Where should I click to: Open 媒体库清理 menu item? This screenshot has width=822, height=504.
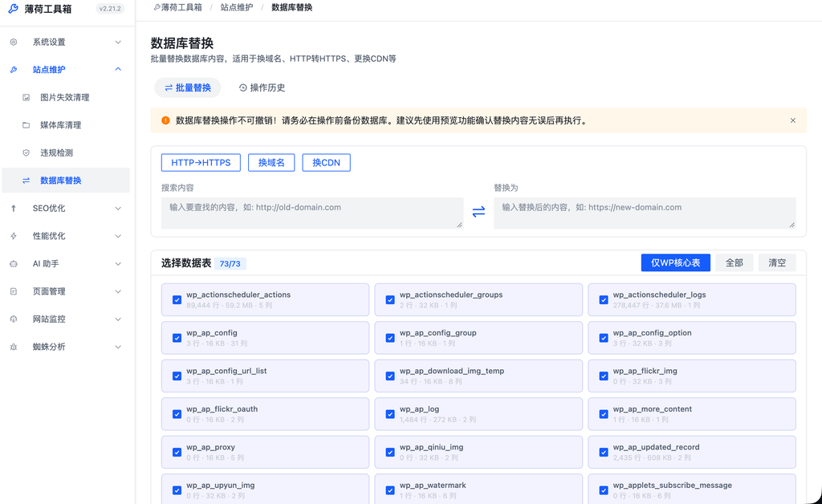click(66, 125)
